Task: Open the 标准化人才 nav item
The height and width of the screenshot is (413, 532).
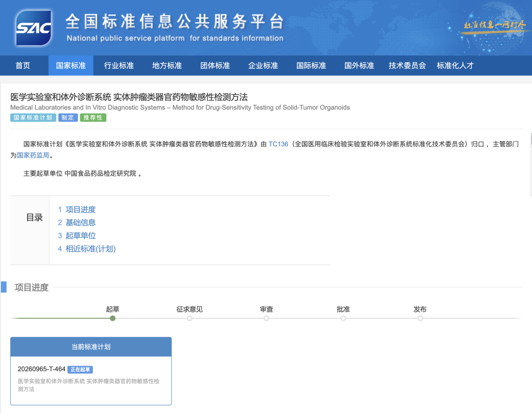Action: [455, 66]
